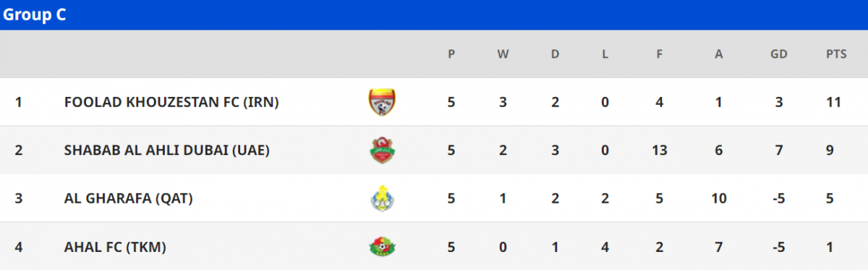This screenshot has width=868, height=270.
Task: Open the FOOLAD KHOUZESTAN FC (IRN) team link
Action: tap(171, 102)
